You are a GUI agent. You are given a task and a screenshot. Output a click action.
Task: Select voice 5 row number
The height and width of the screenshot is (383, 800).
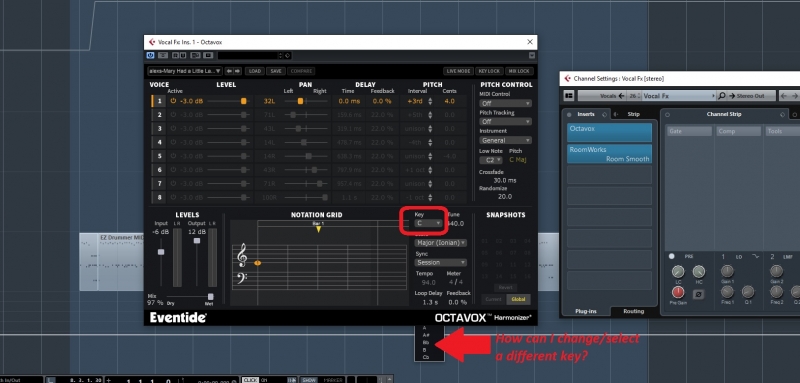point(160,156)
